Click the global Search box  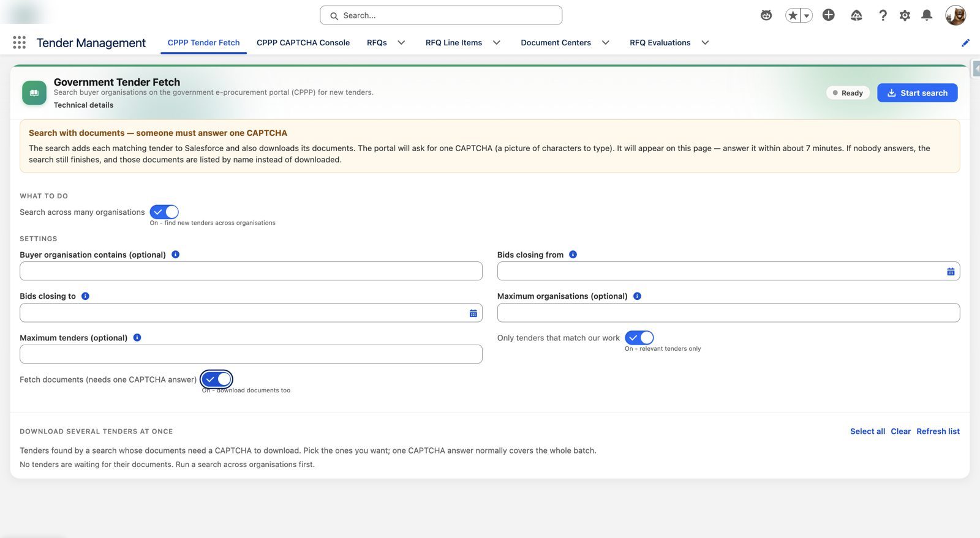click(441, 15)
